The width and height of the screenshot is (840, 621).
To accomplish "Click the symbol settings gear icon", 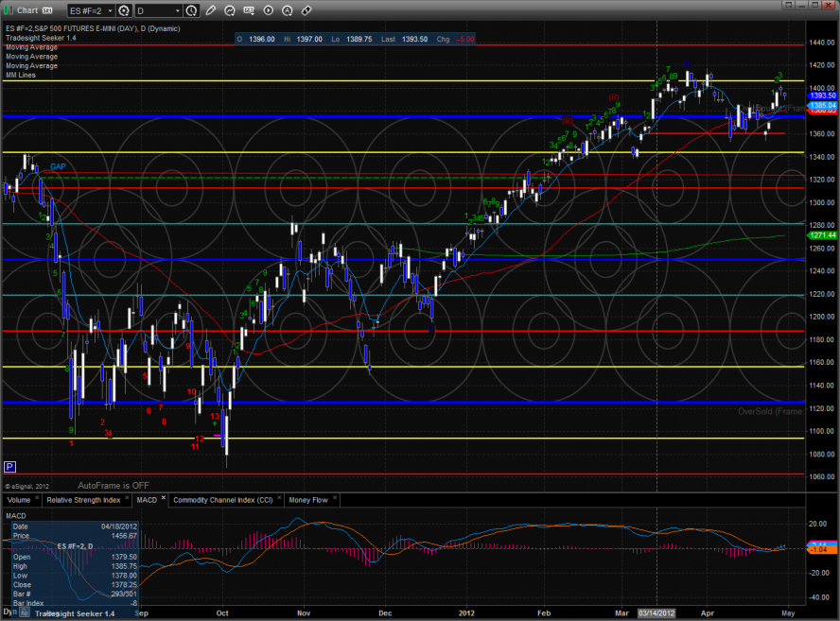I will 123,11.
